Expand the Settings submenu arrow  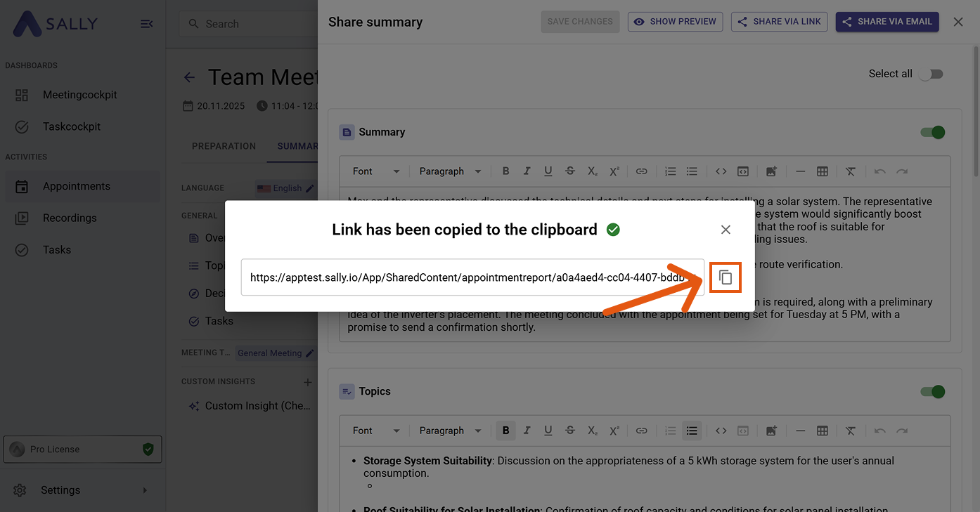(145, 490)
